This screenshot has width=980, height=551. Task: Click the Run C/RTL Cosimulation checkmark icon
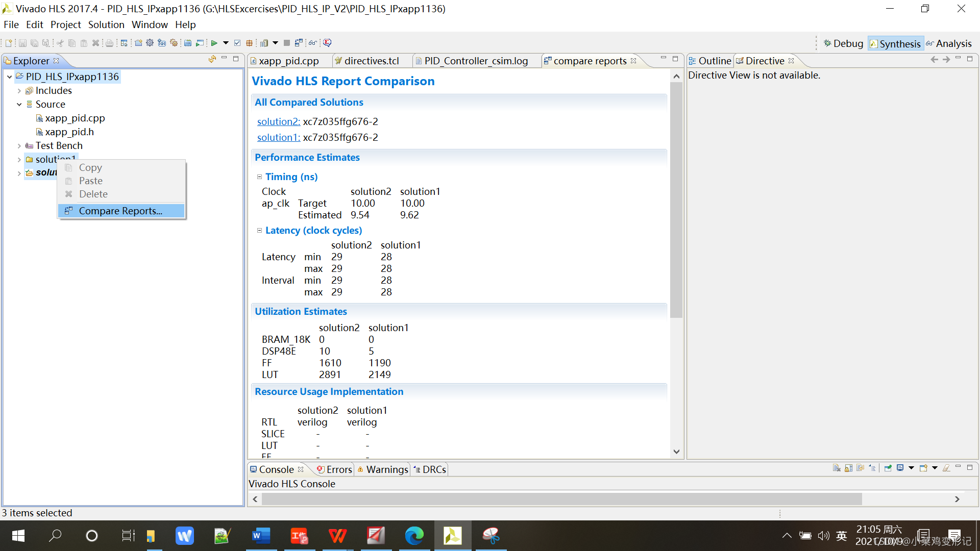coord(237,43)
